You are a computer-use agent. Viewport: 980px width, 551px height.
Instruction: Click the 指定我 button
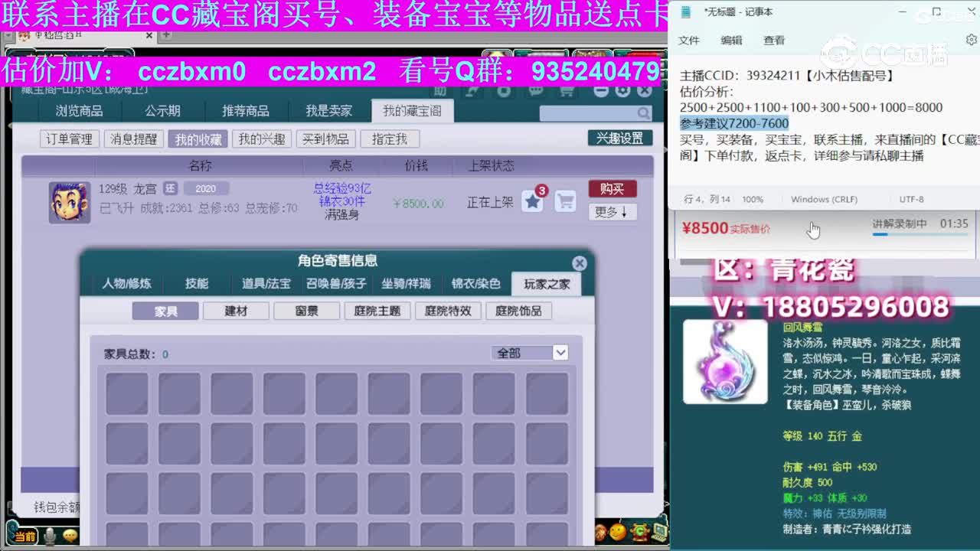pos(390,139)
